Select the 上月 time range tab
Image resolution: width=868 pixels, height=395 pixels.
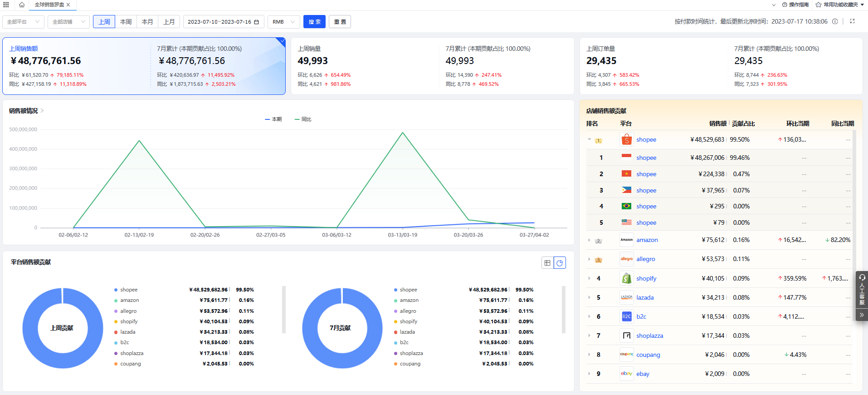click(169, 22)
